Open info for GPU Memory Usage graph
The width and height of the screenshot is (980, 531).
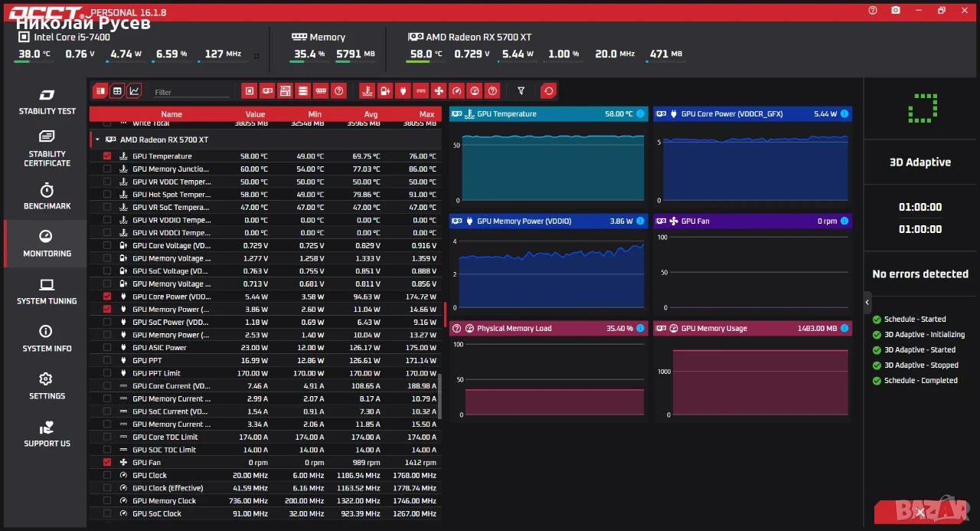click(x=844, y=328)
